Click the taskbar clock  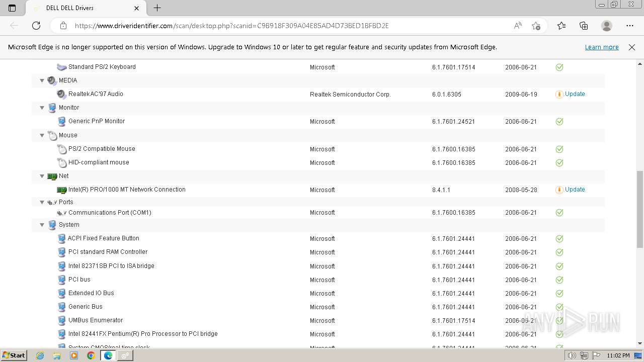coord(618,355)
